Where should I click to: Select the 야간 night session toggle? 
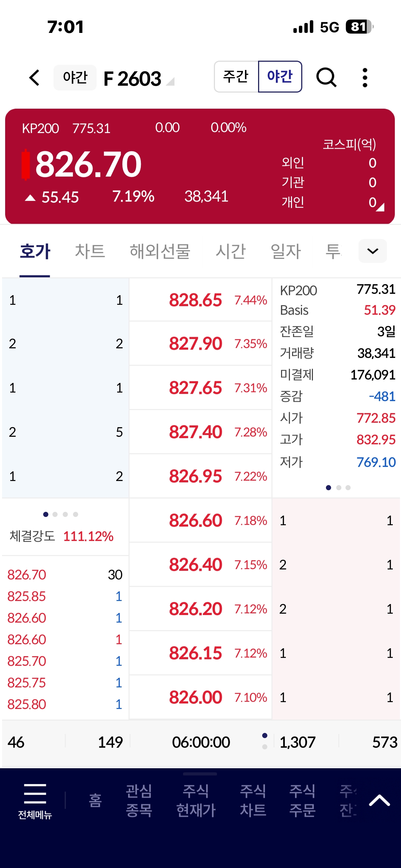click(280, 77)
